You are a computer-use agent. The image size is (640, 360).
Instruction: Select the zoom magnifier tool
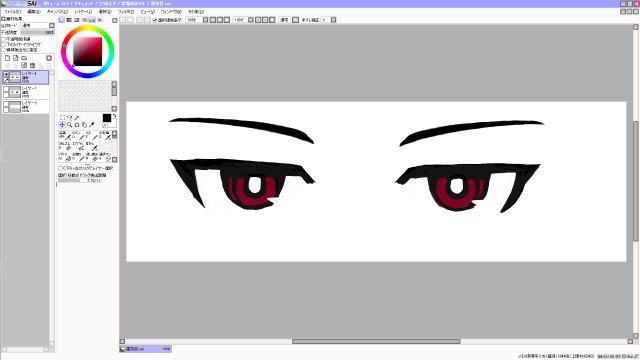69,125
